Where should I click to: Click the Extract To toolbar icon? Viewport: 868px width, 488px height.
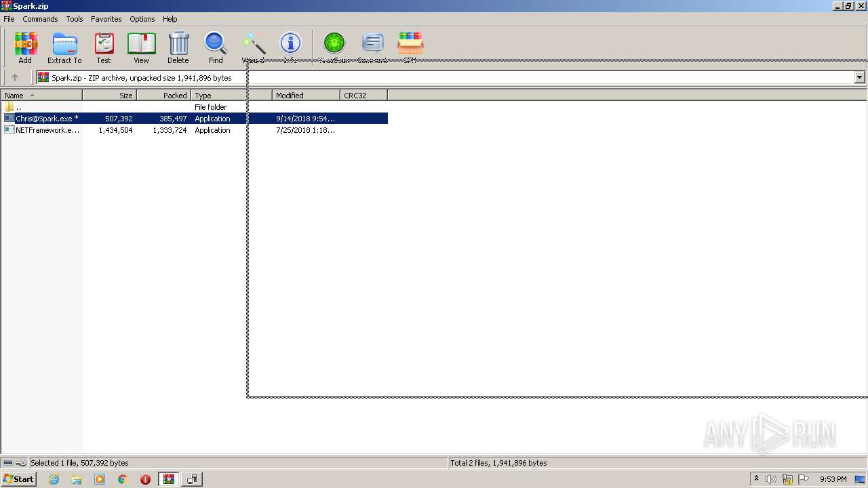[x=64, y=44]
